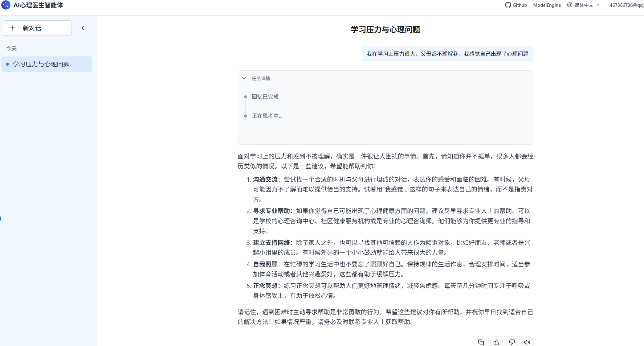Play the reply aloud with the speaker icon
This screenshot has width=644, height=346.
(x=527, y=342)
